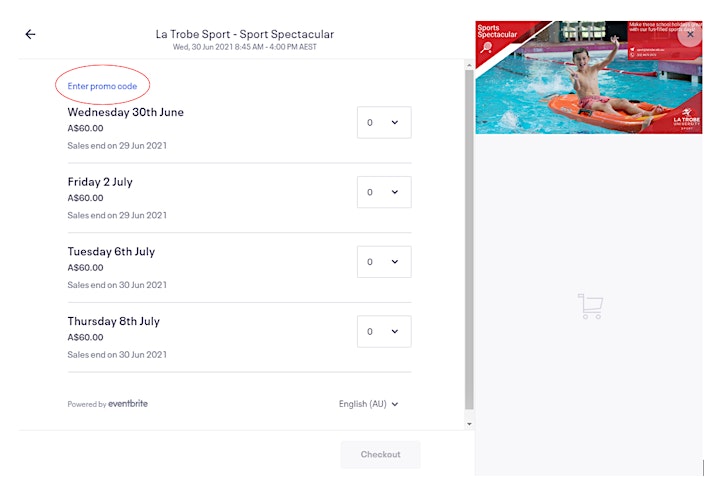Open quantity dropdown for Thursday 8th July

point(384,331)
